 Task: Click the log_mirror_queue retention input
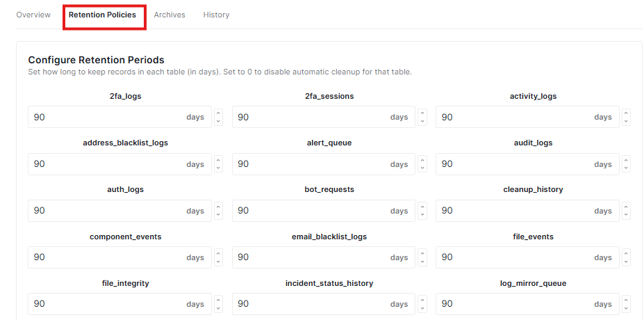[x=513, y=304]
